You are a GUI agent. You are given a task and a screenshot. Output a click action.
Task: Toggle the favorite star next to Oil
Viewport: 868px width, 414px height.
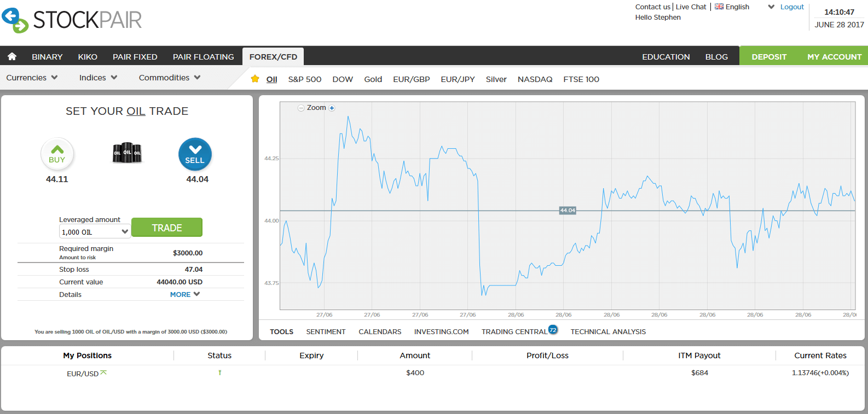[x=255, y=79]
